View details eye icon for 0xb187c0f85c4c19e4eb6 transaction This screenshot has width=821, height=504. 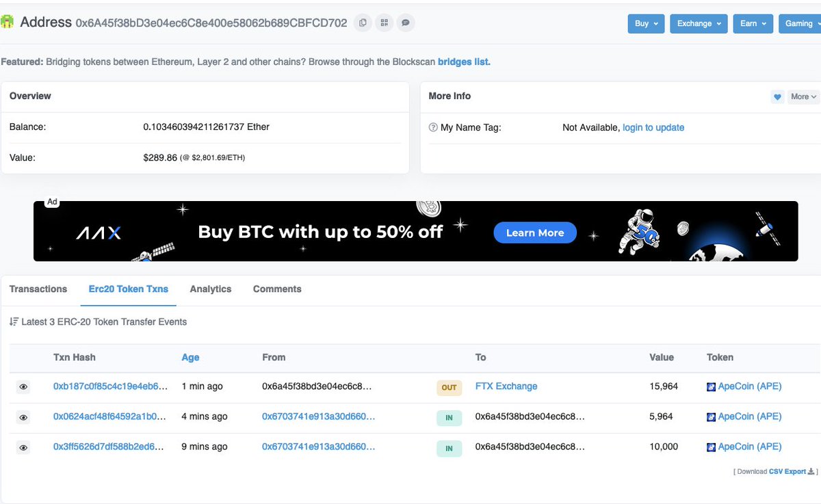point(23,387)
